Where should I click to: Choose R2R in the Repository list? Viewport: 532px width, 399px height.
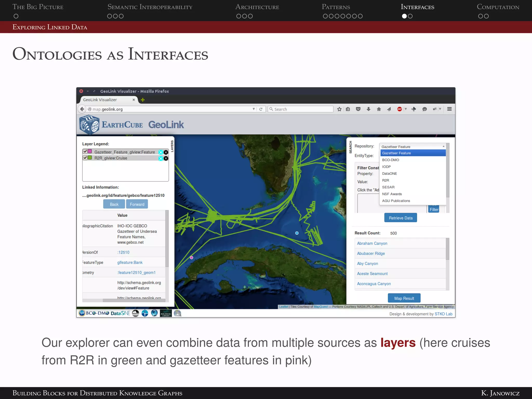[x=385, y=180]
